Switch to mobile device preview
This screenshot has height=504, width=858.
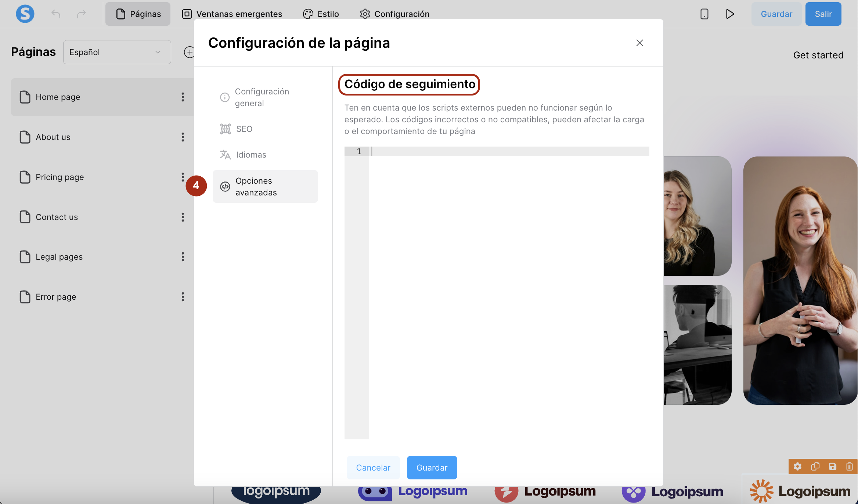(x=704, y=14)
